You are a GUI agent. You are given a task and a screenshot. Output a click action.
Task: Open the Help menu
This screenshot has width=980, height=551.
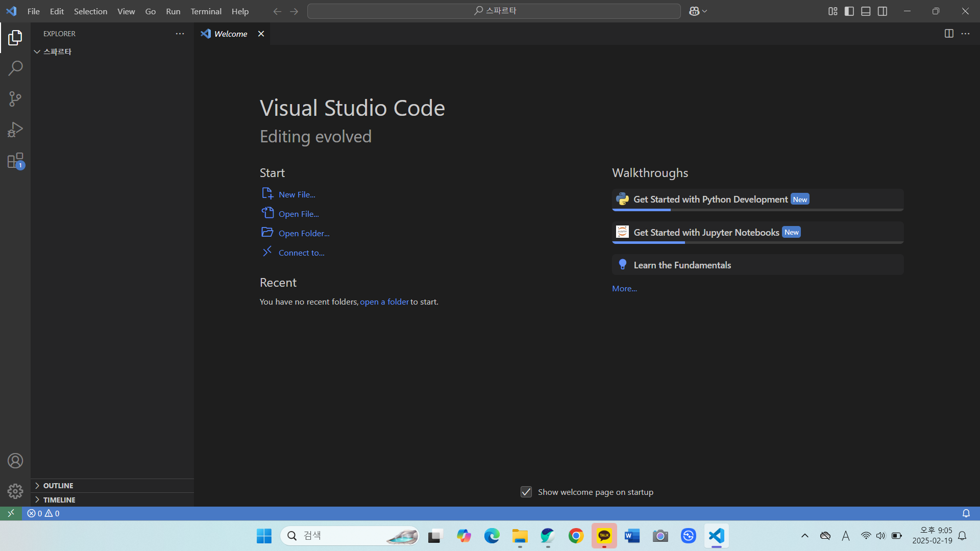(x=240, y=11)
